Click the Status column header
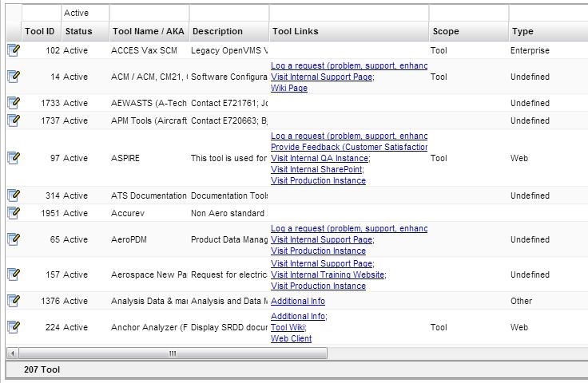The height and width of the screenshot is (383, 588). 78,31
